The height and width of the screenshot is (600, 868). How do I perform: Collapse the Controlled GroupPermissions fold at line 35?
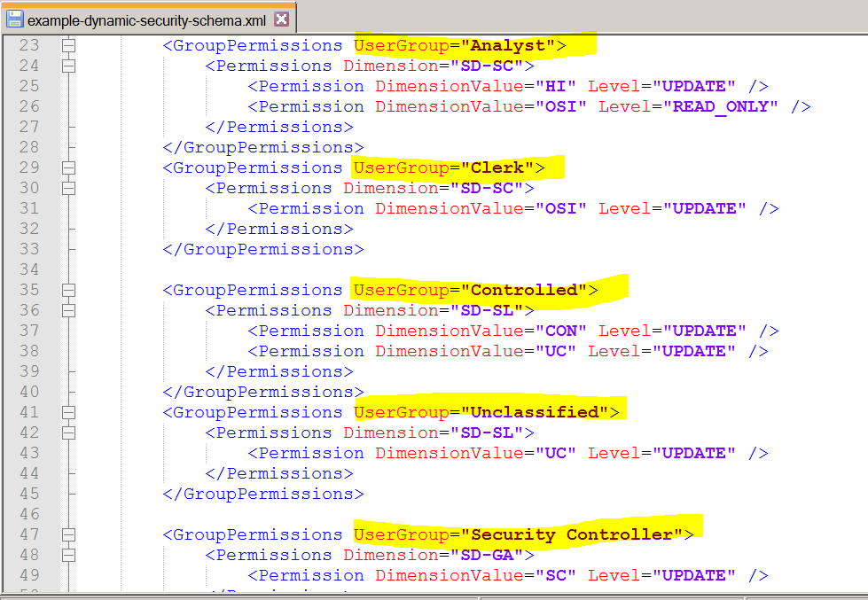[69, 290]
